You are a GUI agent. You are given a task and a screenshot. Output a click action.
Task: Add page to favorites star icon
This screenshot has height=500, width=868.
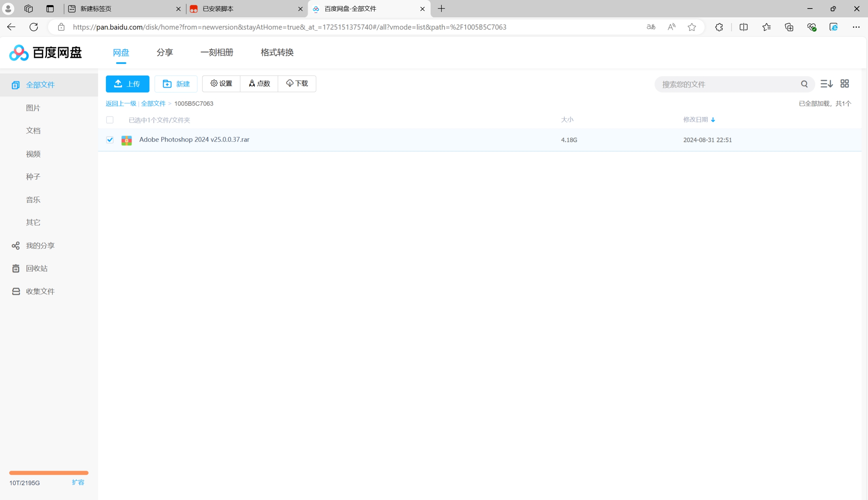pos(692,27)
